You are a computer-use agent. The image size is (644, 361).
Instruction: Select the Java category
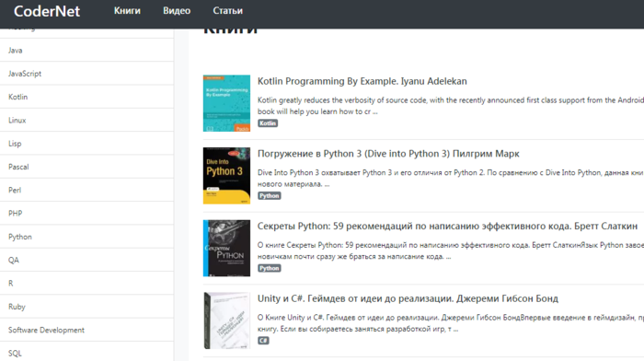tap(86, 50)
